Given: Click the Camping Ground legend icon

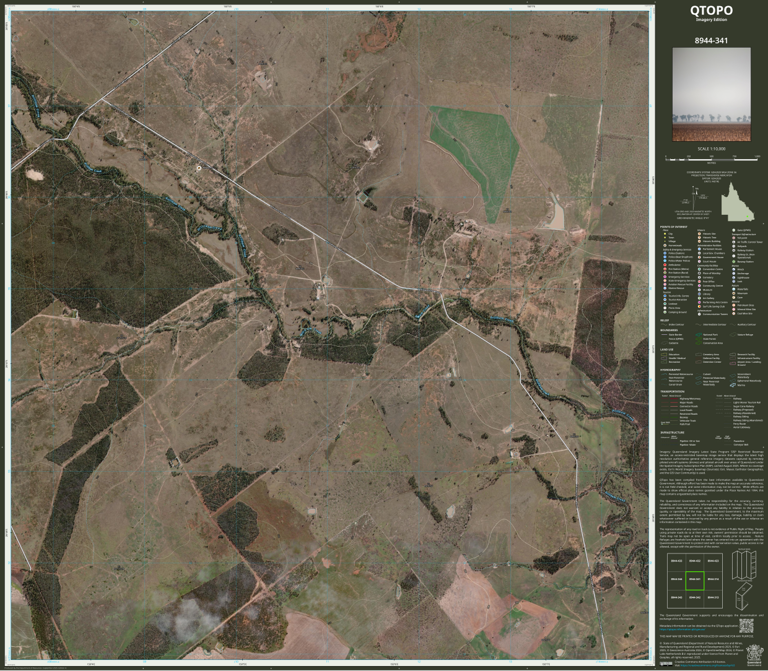Looking at the screenshot, I should 665,312.
